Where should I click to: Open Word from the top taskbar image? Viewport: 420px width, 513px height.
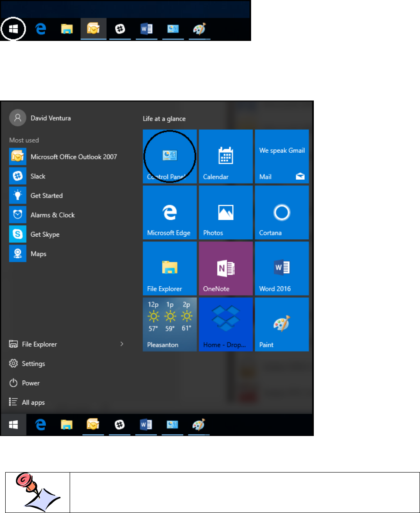point(146,29)
